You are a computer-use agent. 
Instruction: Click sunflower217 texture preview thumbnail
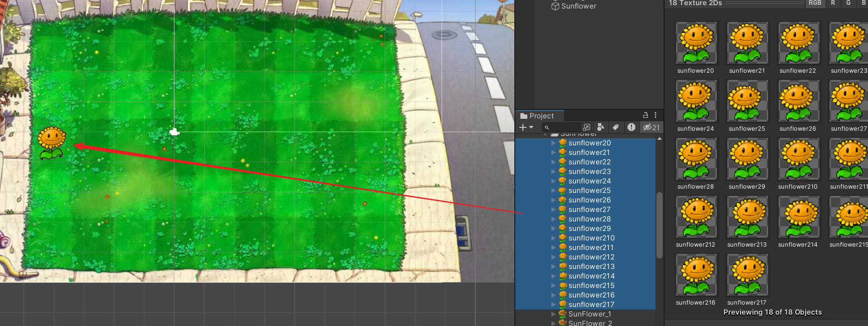click(x=747, y=275)
